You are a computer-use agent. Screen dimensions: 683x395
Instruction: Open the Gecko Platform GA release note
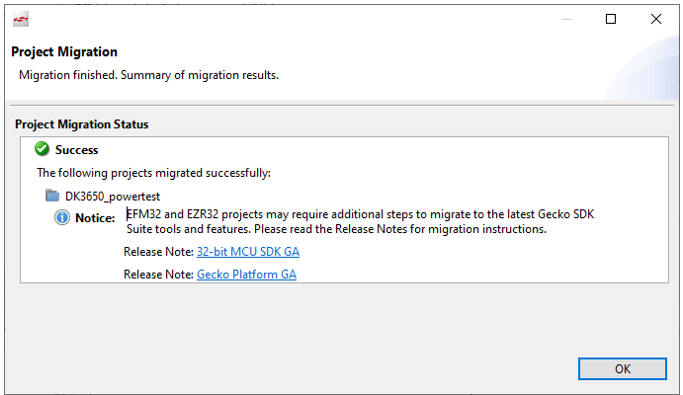pyautogui.click(x=247, y=274)
